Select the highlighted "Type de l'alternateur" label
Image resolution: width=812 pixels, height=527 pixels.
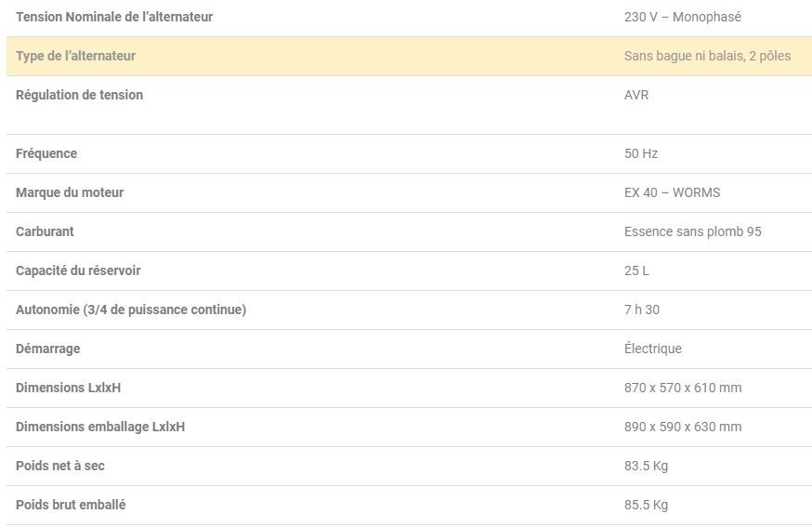(75, 56)
